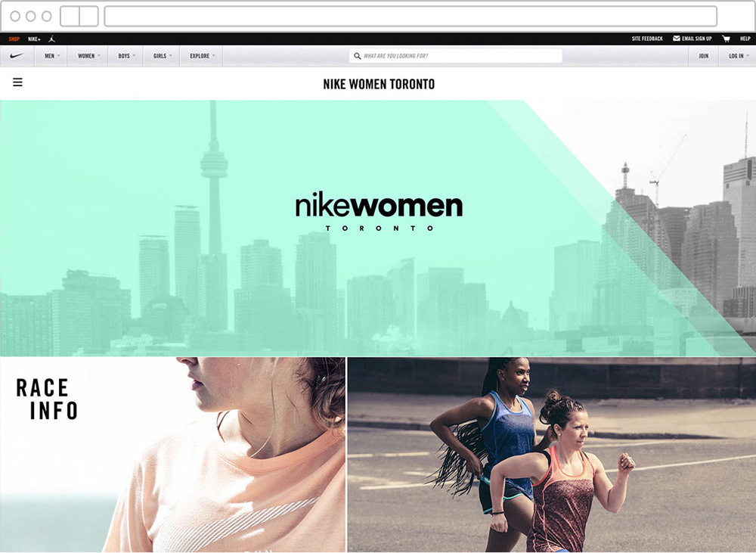Image resolution: width=756 pixels, height=553 pixels.
Task: Open the Jordan jumpman icon link
Action: 51,39
